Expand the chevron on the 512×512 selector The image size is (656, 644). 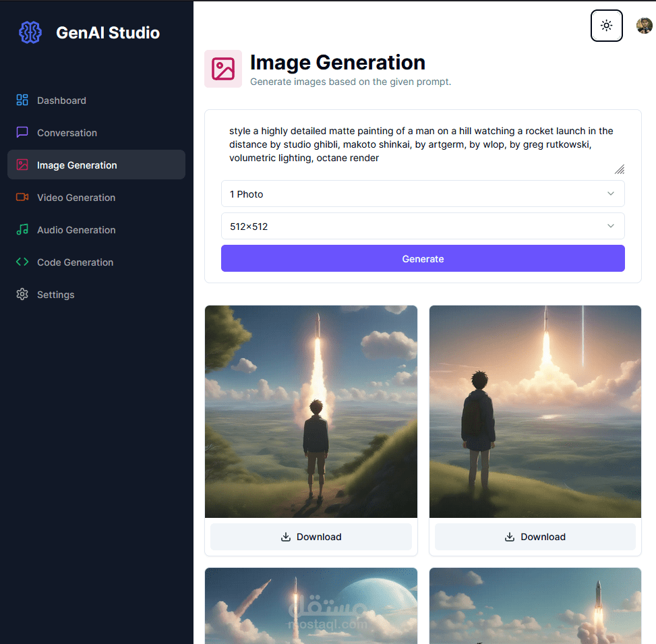[x=611, y=226]
